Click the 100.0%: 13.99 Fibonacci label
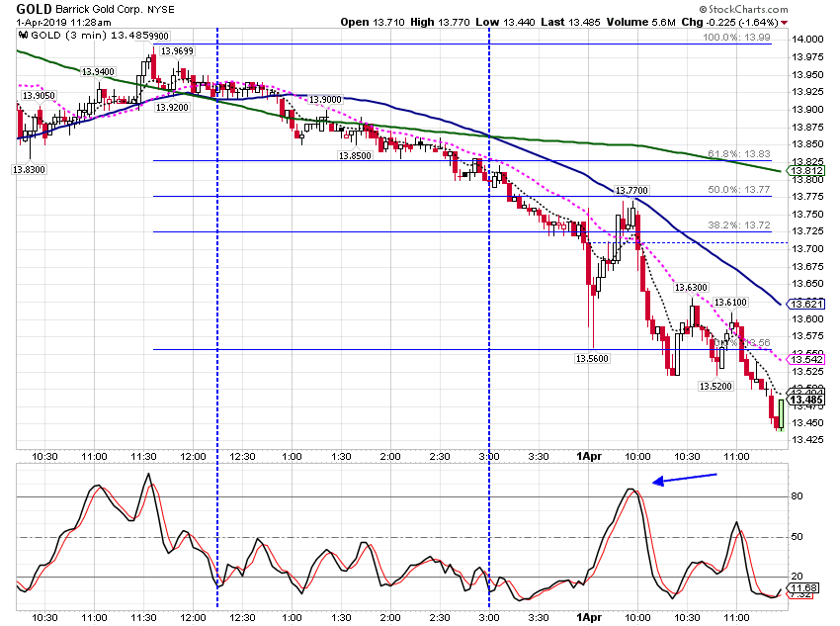Image resolution: width=840 pixels, height=626 pixels. click(x=736, y=38)
